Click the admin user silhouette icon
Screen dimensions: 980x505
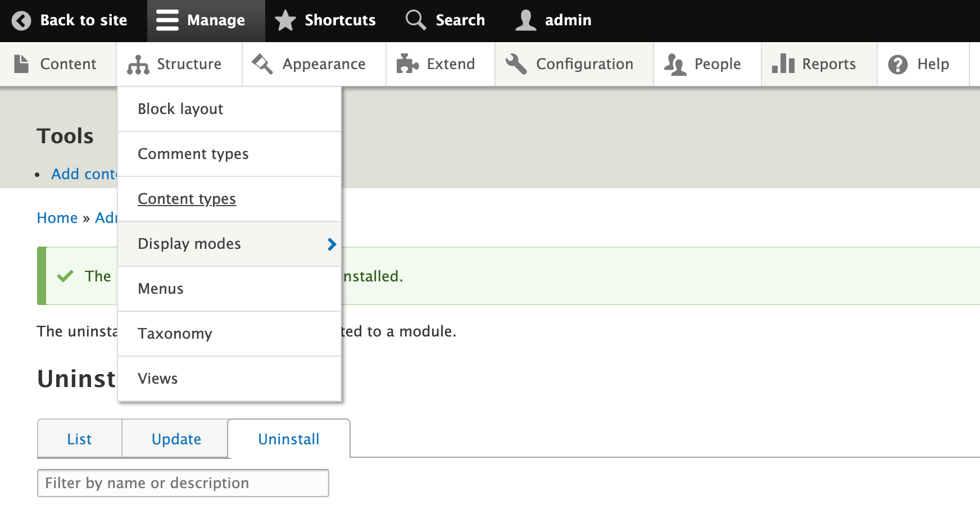tap(525, 20)
